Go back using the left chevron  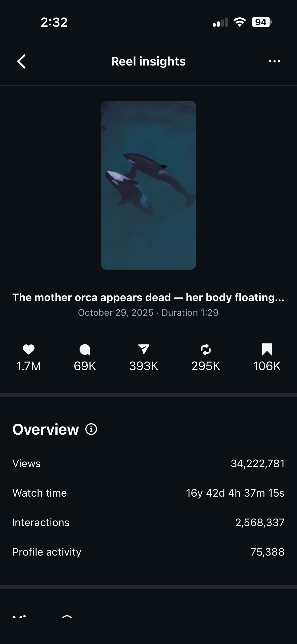point(21,61)
